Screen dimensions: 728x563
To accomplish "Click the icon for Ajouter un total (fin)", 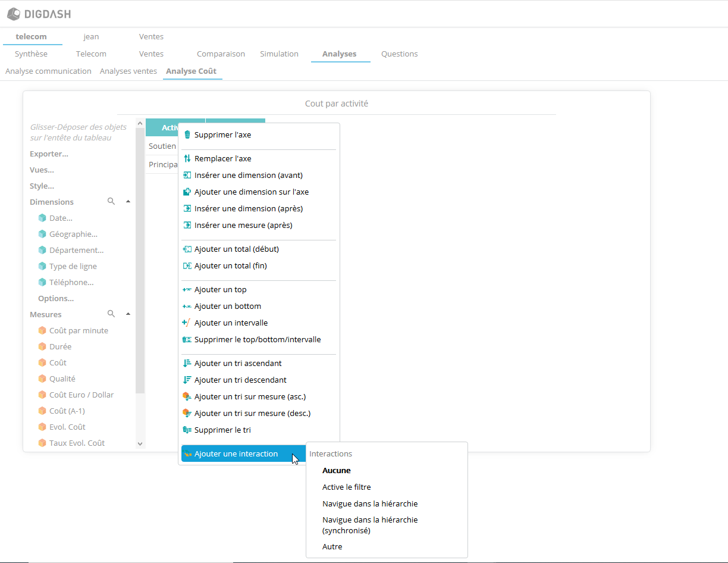I will (187, 265).
